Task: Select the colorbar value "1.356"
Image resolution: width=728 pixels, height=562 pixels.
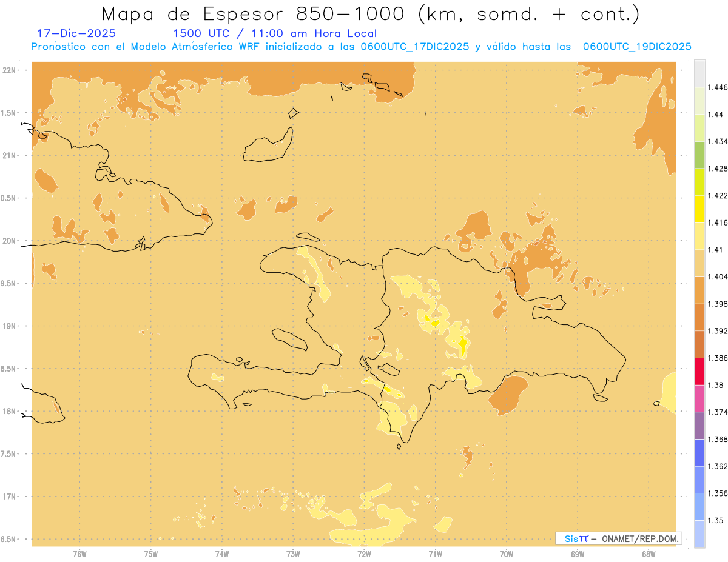Action: [x=719, y=493]
